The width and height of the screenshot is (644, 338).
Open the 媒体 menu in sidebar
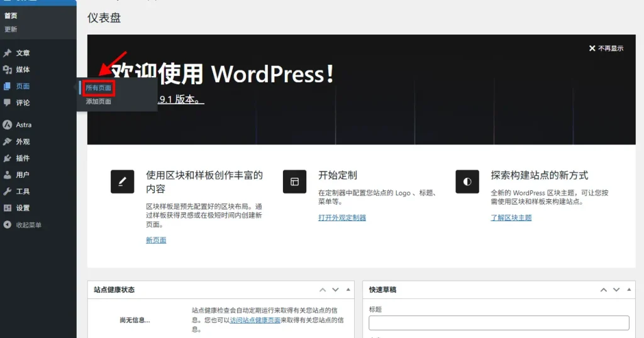23,70
